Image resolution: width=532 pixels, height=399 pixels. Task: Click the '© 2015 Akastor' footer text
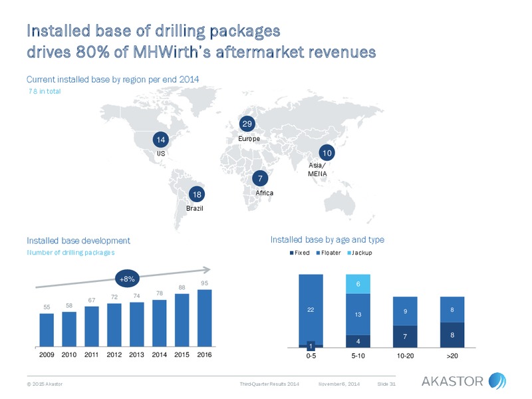point(45,384)
